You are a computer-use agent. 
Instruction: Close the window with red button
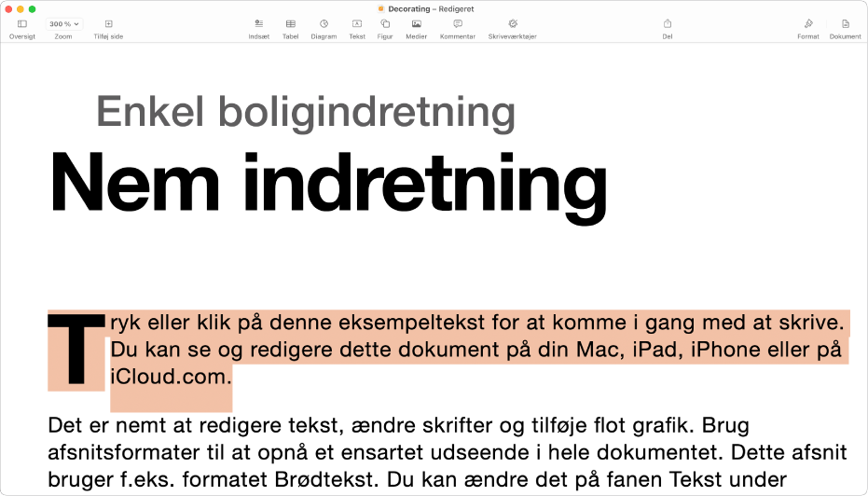(x=8, y=9)
